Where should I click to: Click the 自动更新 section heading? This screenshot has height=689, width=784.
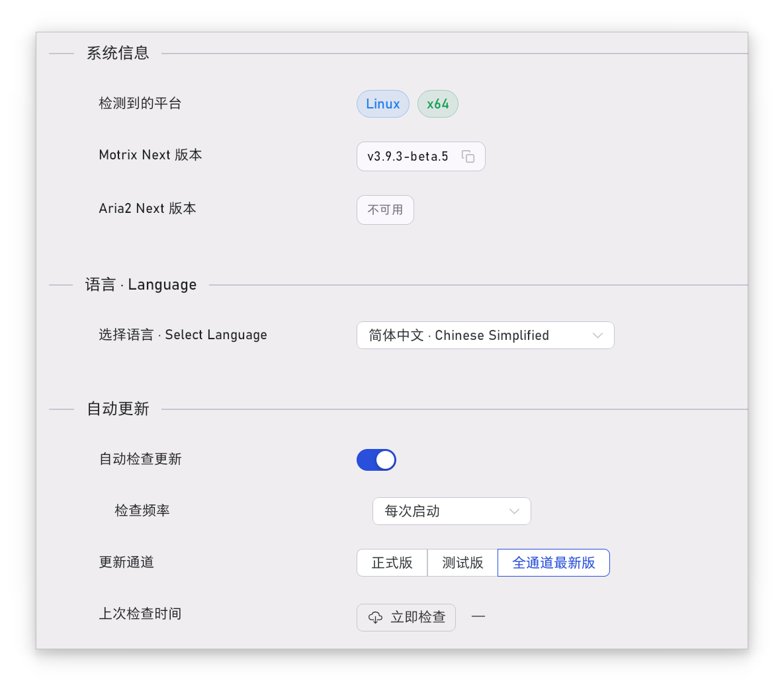118,409
